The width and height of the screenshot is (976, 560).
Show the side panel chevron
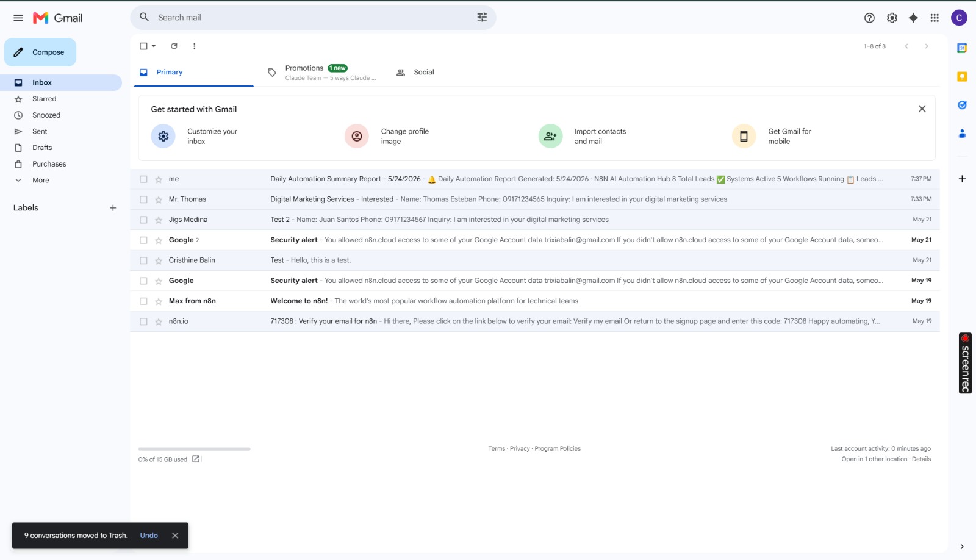point(962,547)
